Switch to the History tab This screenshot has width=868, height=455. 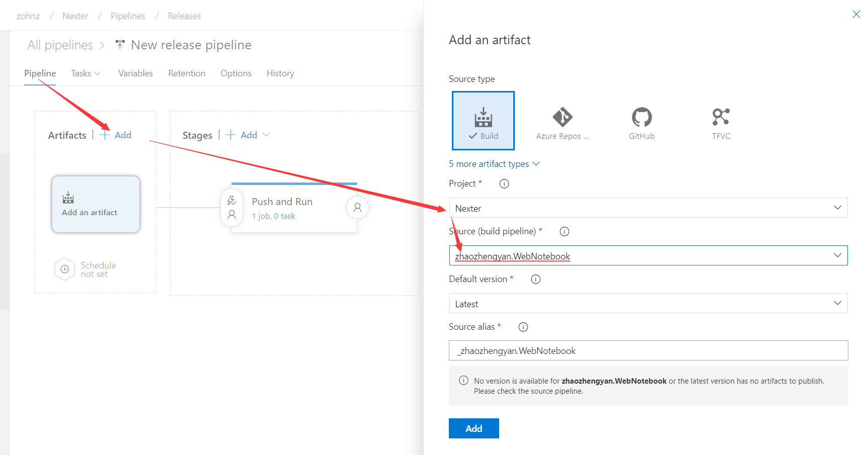pyautogui.click(x=280, y=73)
